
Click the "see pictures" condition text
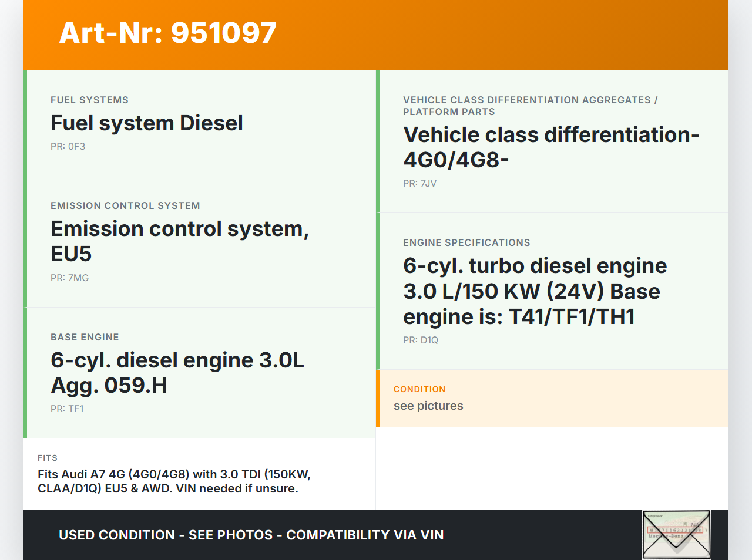[428, 406]
